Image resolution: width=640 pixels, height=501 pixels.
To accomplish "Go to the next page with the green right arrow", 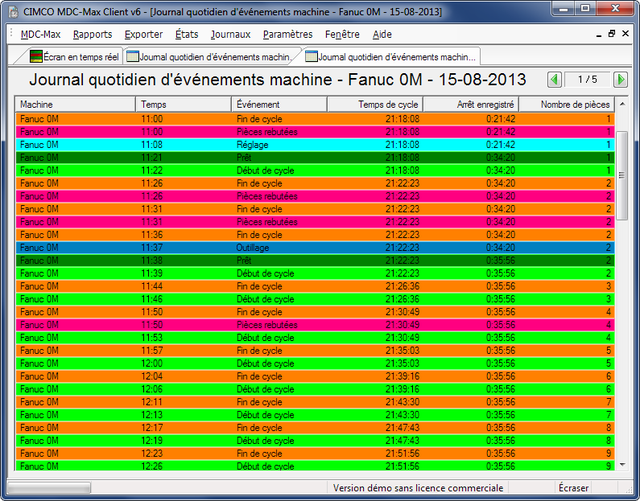I will click(620, 79).
